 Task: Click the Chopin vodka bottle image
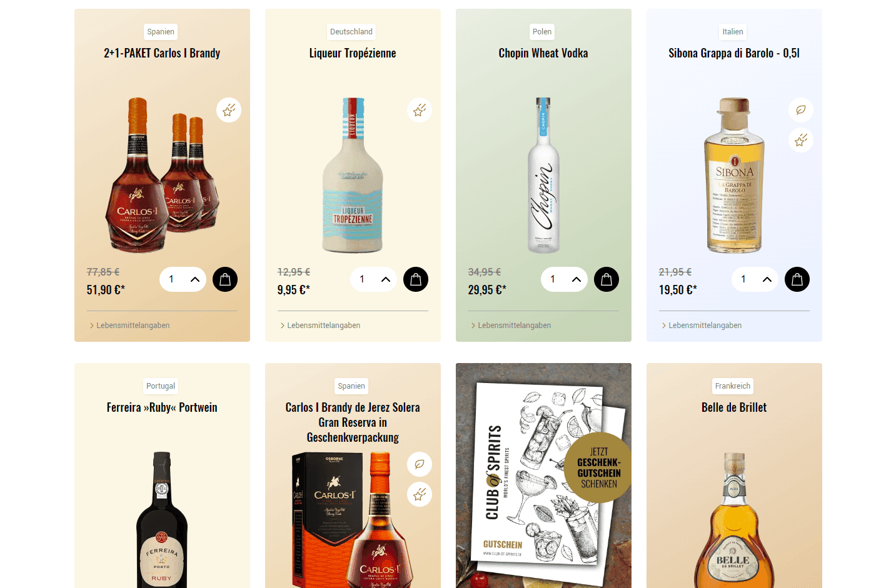click(543, 175)
